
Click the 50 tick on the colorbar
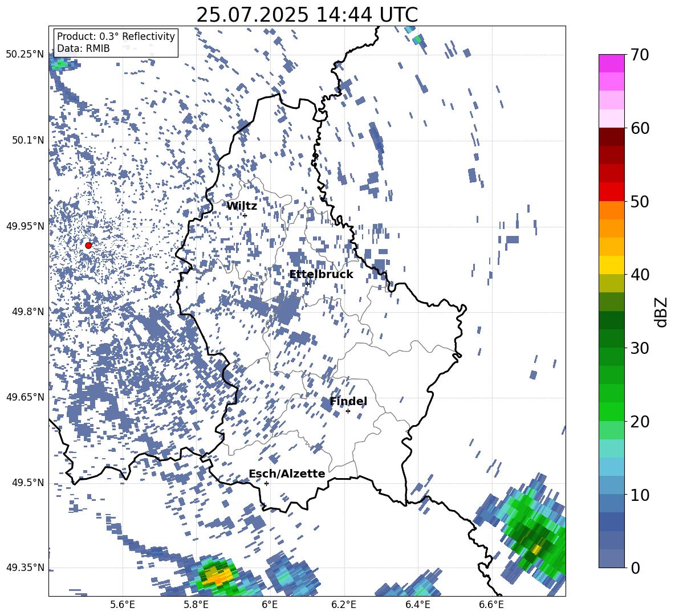point(639,201)
